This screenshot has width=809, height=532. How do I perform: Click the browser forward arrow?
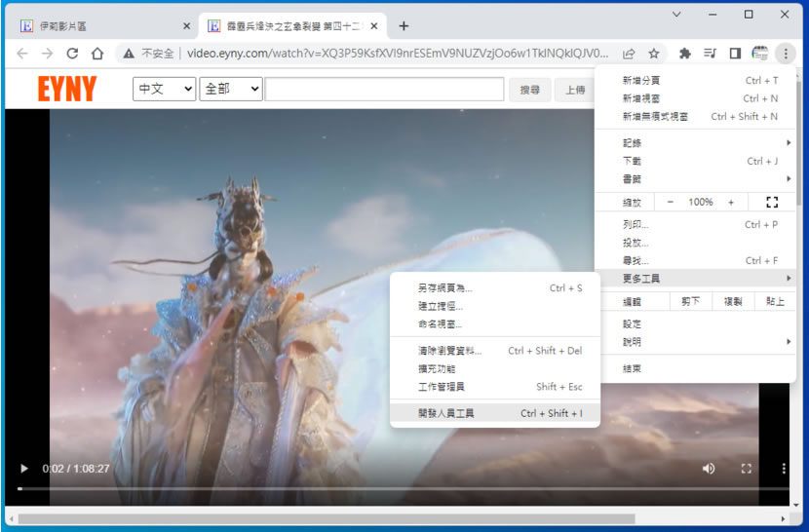[x=47, y=54]
